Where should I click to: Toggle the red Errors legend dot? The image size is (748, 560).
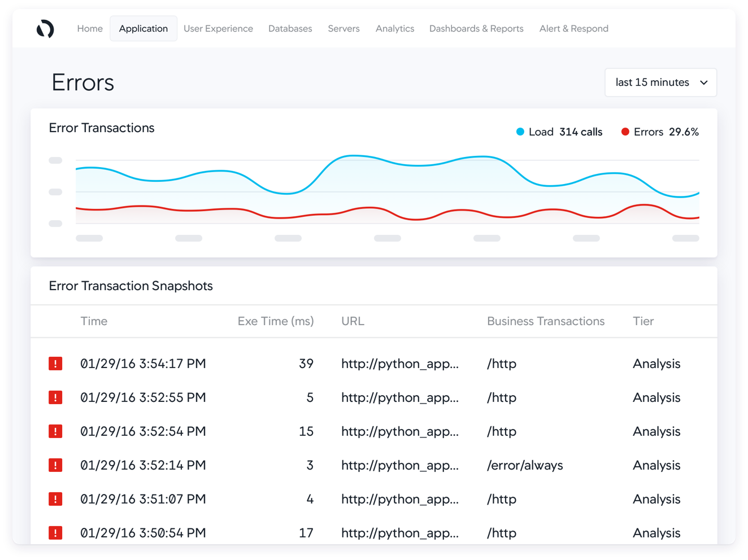(625, 132)
